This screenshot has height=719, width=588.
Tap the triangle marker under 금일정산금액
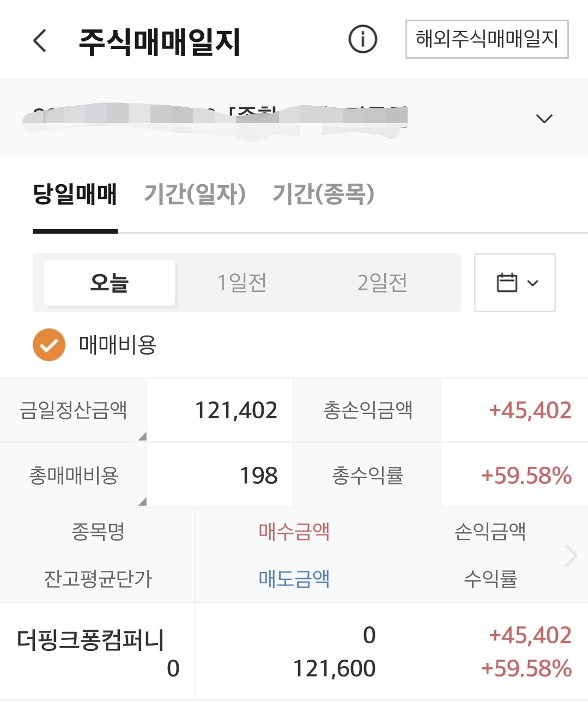142,436
